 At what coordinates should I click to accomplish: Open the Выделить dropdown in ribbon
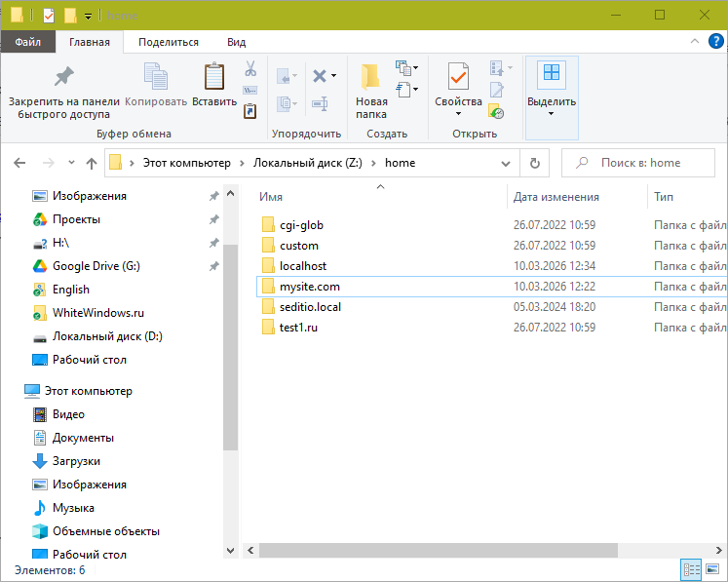(551, 113)
